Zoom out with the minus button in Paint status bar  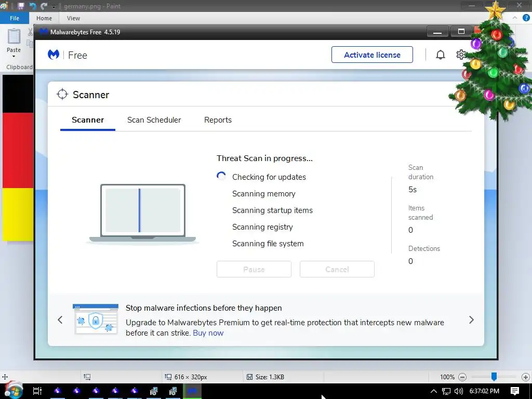[462, 377]
